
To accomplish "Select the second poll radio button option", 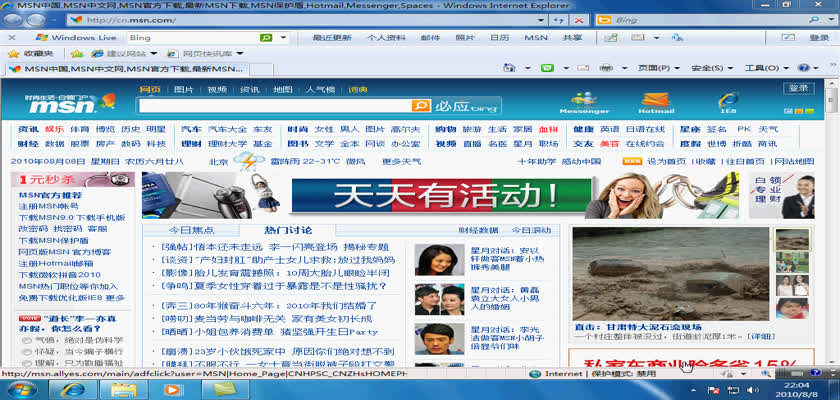I will click(25, 352).
